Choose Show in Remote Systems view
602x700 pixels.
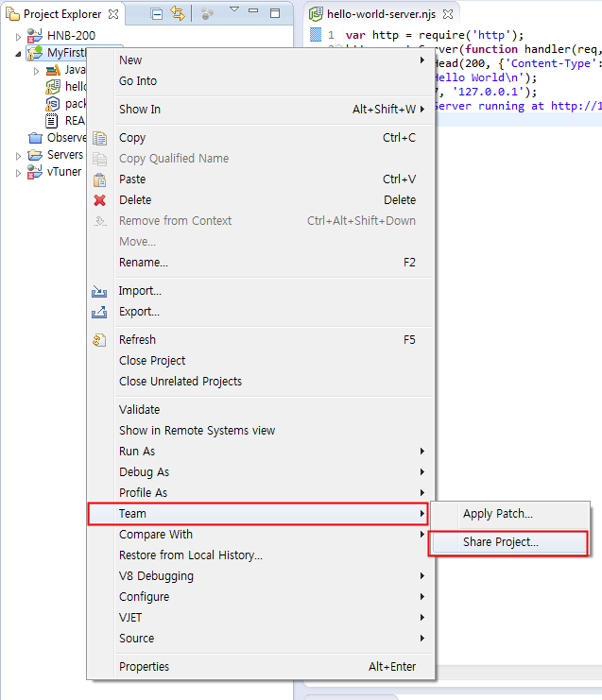pyautogui.click(x=261, y=431)
